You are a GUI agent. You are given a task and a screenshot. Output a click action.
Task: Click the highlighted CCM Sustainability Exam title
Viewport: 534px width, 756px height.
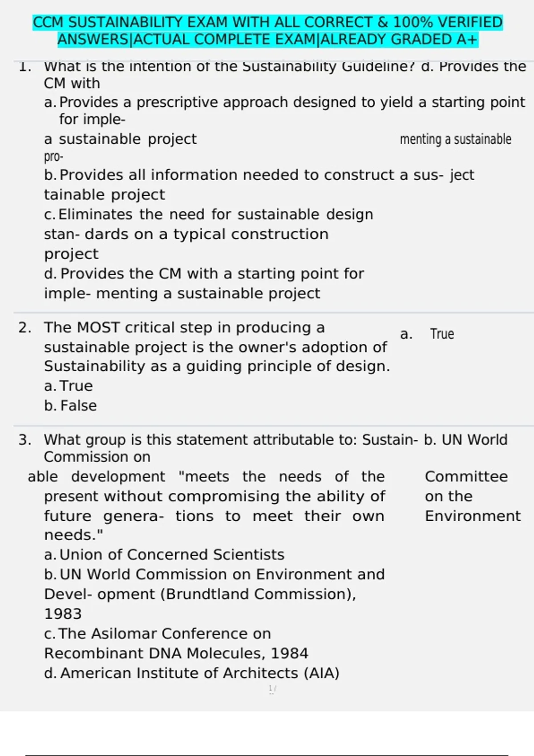(x=268, y=22)
